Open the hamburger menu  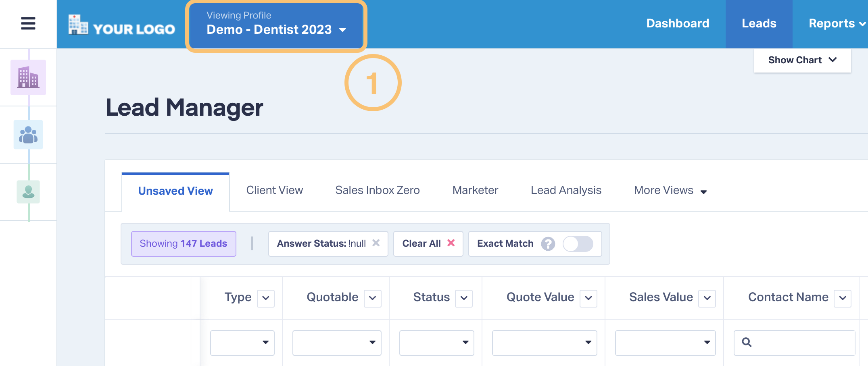coord(28,23)
